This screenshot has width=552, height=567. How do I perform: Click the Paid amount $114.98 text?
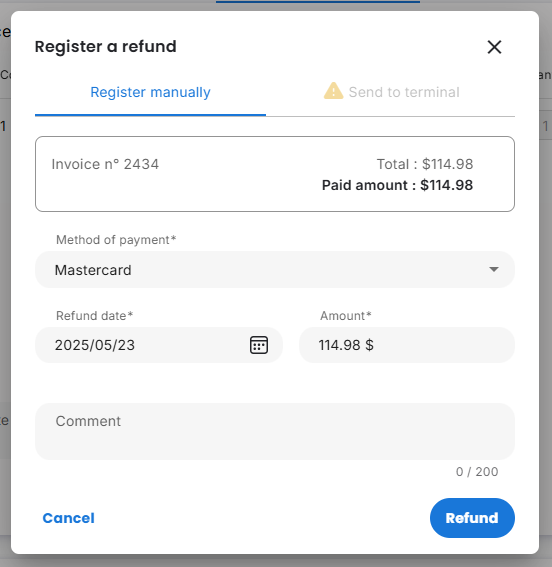(397, 185)
